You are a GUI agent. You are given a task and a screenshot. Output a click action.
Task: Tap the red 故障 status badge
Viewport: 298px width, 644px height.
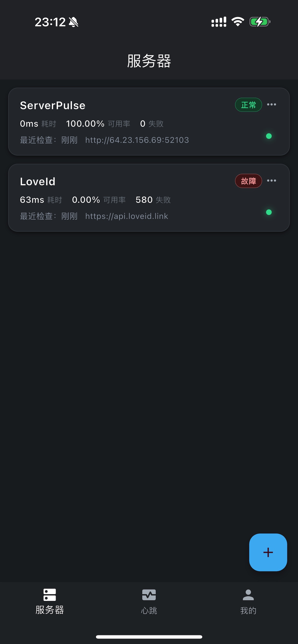pos(248,181)
